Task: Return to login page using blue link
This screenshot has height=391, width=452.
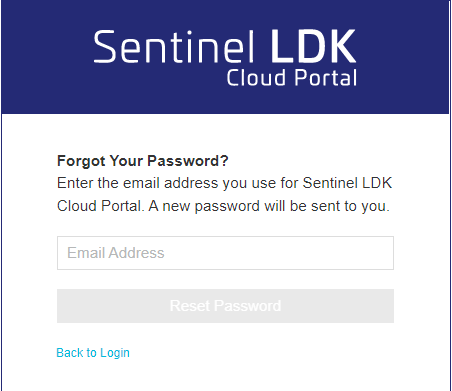Action: pos(93,353)
